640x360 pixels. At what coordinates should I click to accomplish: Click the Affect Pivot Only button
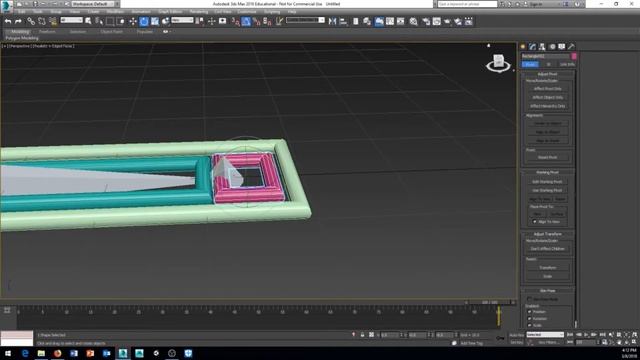click(x=547, y=89)
